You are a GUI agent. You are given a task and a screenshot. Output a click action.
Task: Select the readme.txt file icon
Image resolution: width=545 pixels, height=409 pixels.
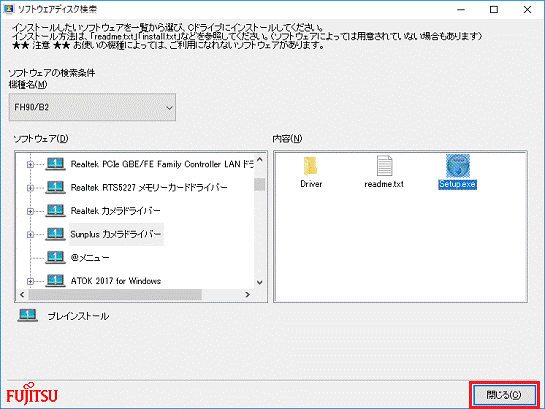click(x=384, y=166)
